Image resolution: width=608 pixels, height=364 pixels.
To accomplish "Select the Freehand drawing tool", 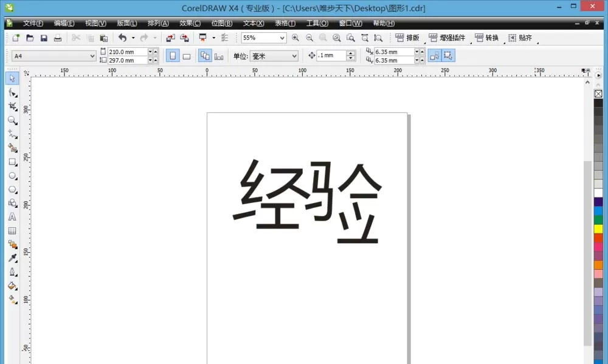I will point(12,134).
